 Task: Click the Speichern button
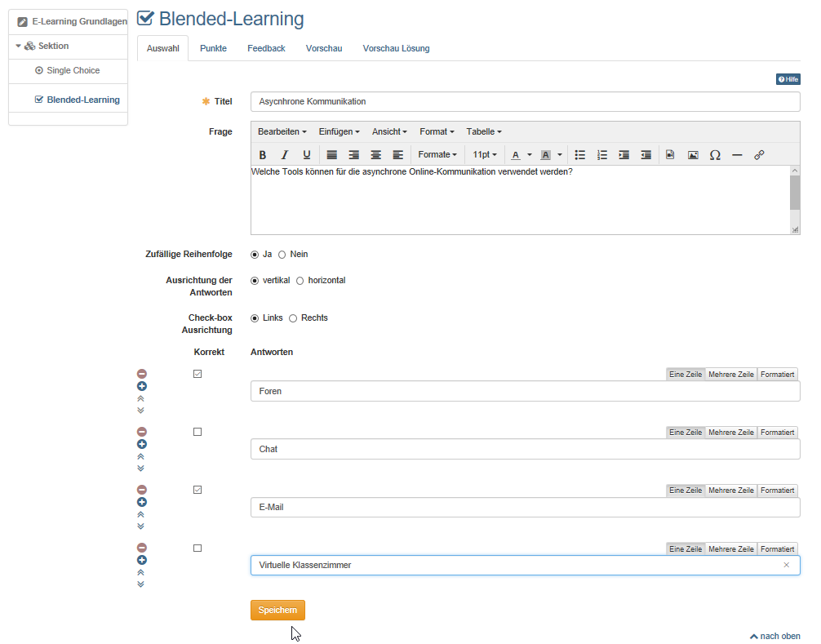pos(277,611)
